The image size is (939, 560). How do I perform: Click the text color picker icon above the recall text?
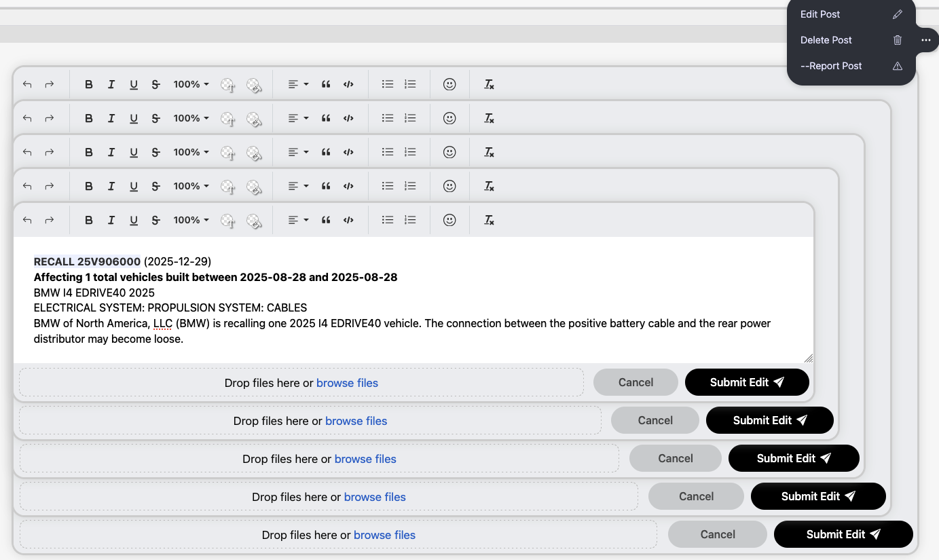tap(228, 220)
